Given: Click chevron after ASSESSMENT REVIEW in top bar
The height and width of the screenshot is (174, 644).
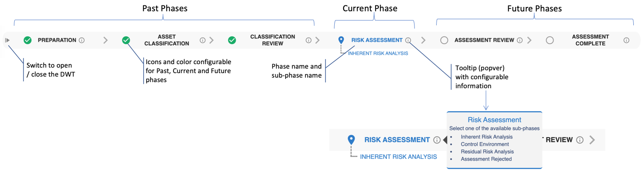Looking at the screenshot, I should tap(529, 40).
